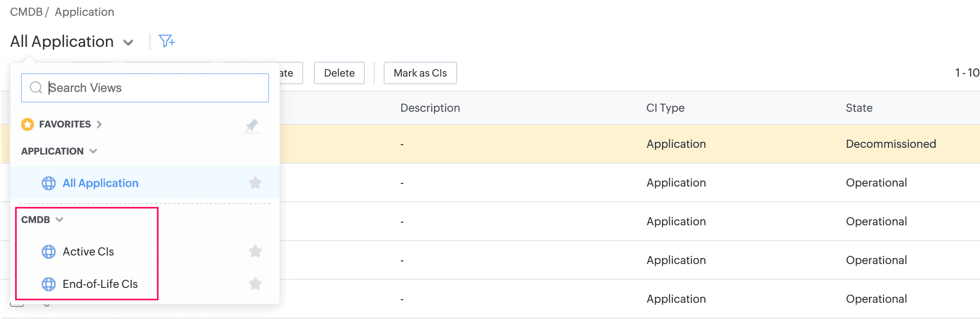The image size is (980, 319).
Task: Click globe icon beside End-of-Life CIs
Action: pos(49,284)
